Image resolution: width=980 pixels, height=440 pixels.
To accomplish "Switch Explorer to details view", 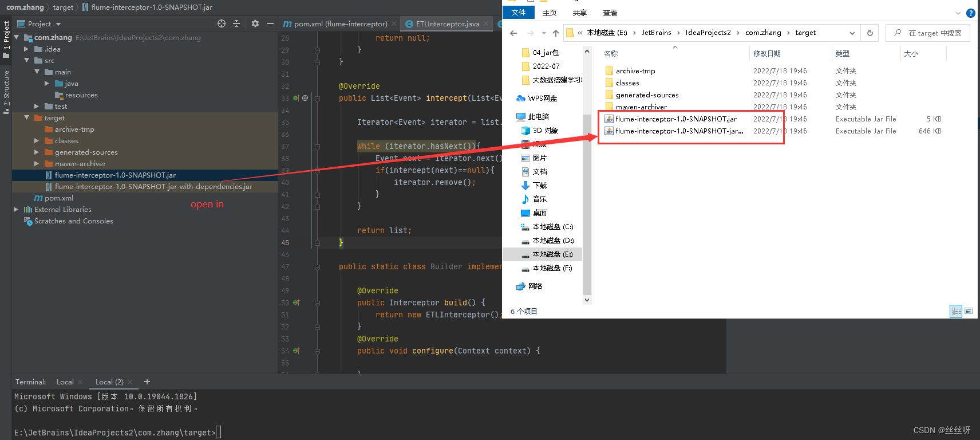I will point(956,311).
